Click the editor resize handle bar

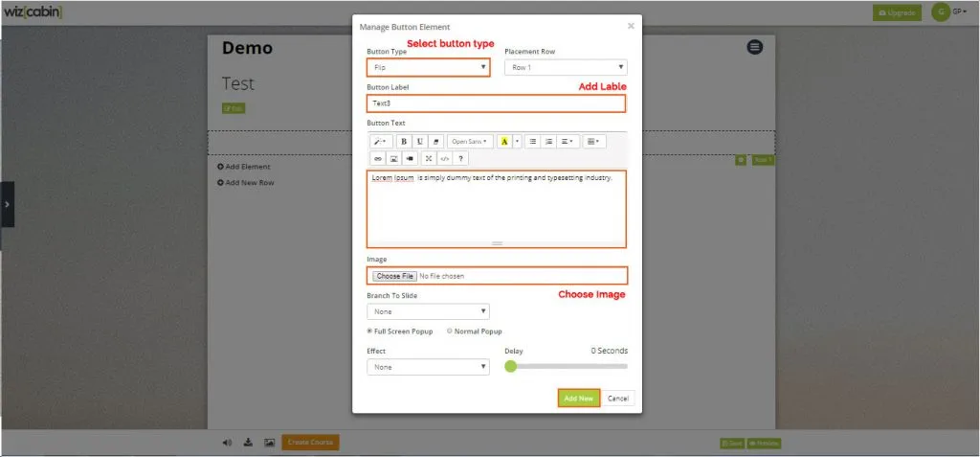click(x=497, y=243)
